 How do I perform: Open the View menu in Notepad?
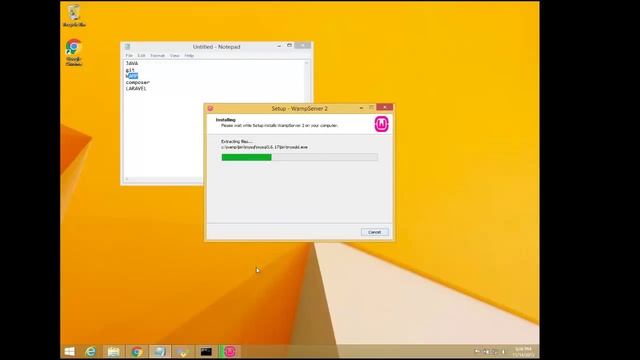pos(174,56)
